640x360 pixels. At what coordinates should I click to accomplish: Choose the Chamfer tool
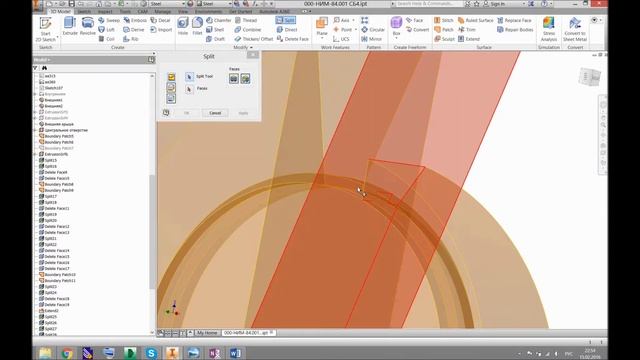point(218,20)
